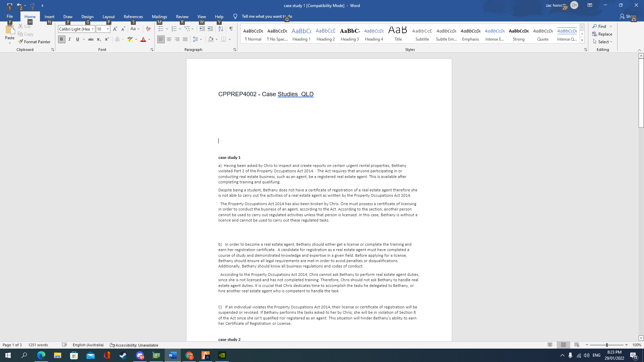
Task: Enable italic formatting
Action: [x=69, y=39]
